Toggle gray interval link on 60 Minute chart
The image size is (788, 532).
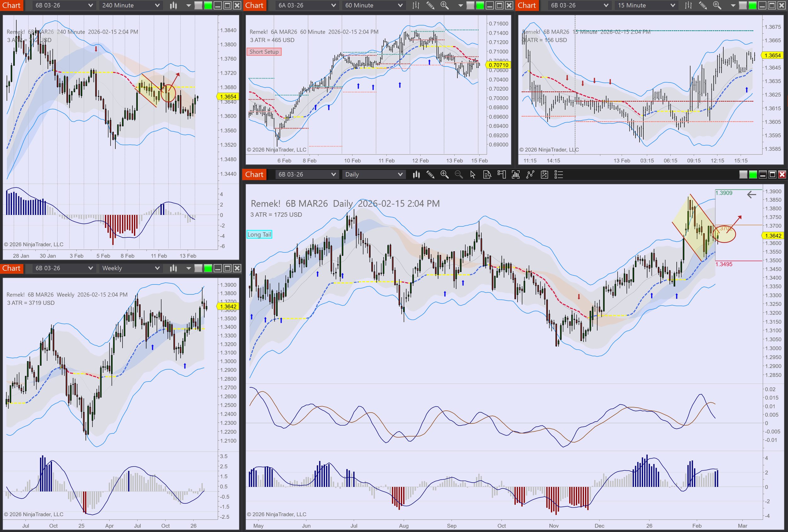point(470,5)
